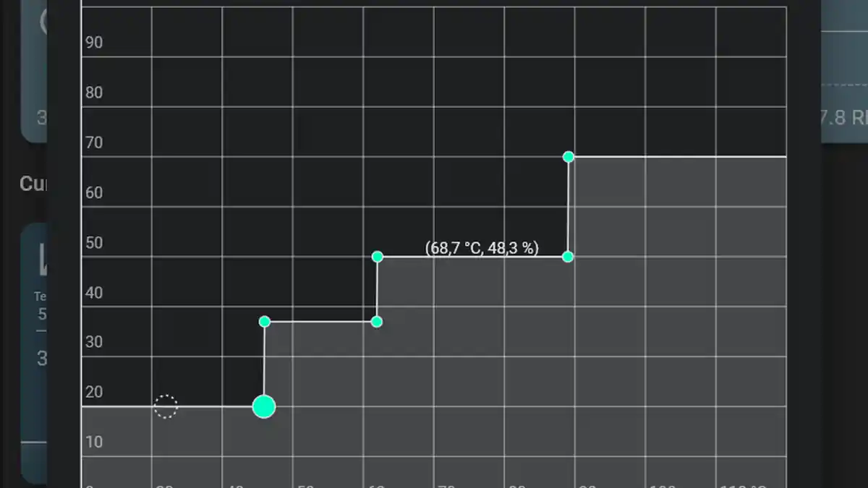Select the topmost control point at 70%
This screenshot has width=868, height=488.
tap(569, 156)
